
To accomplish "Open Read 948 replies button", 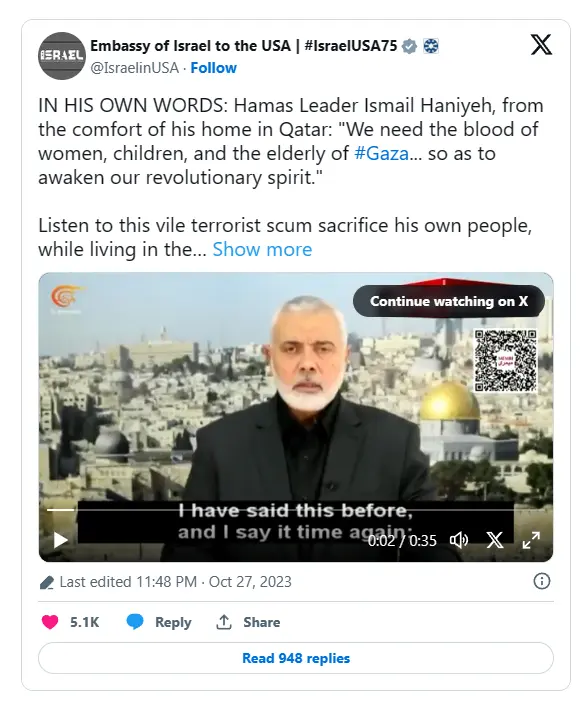I will (x=296, y=658).
